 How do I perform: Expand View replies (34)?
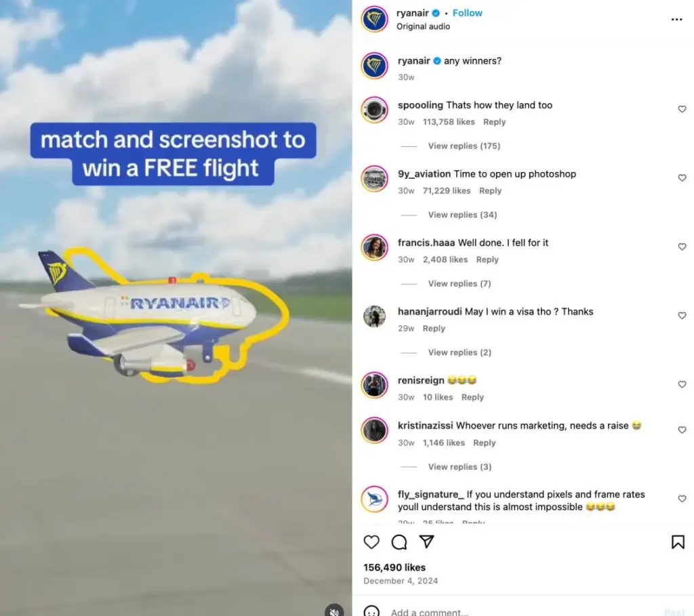point(462,215)
